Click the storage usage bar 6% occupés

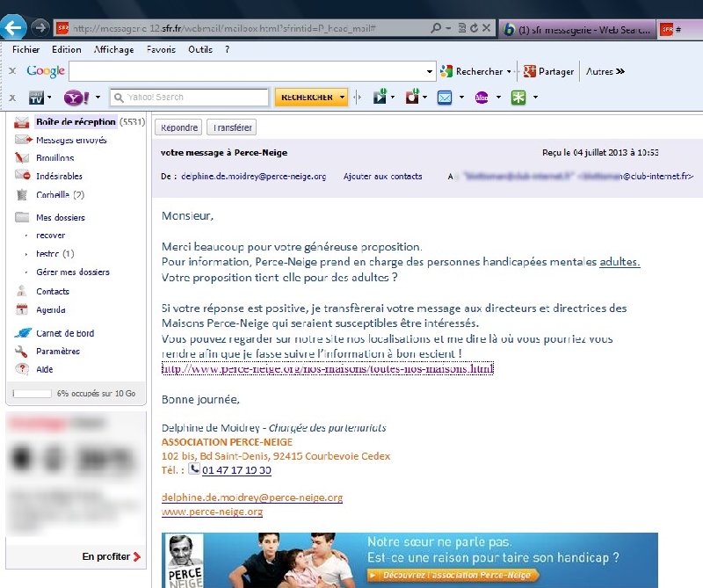33,394
